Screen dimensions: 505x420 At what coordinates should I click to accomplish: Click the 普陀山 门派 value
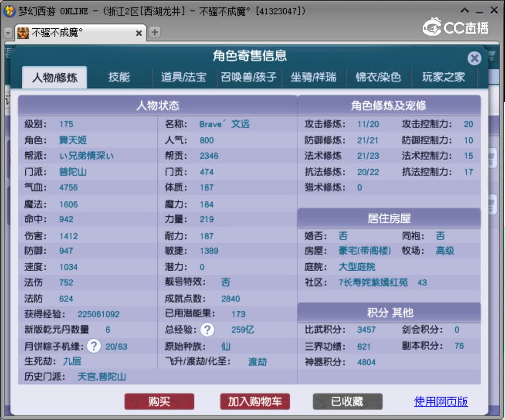click(x=73, y=172)
